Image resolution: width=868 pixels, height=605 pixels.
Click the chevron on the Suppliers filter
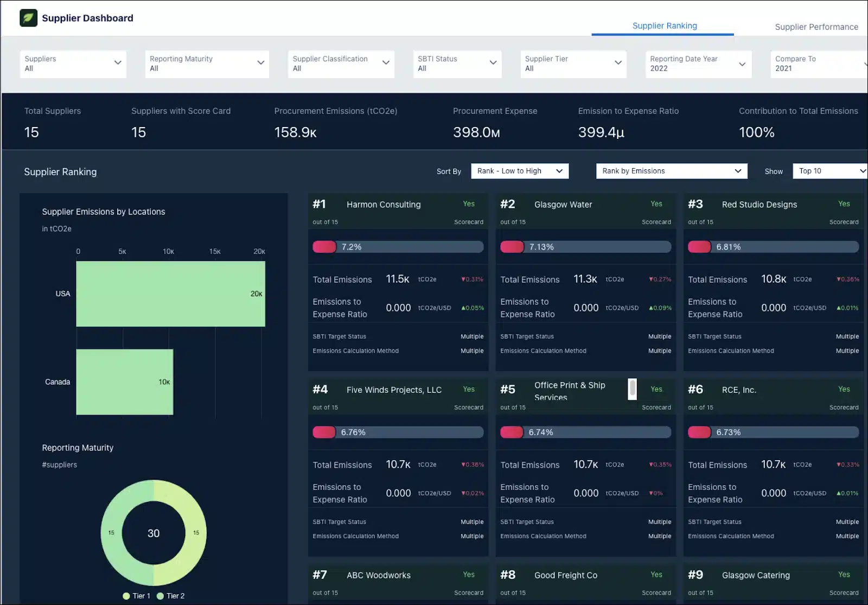[x=118, y=63]
